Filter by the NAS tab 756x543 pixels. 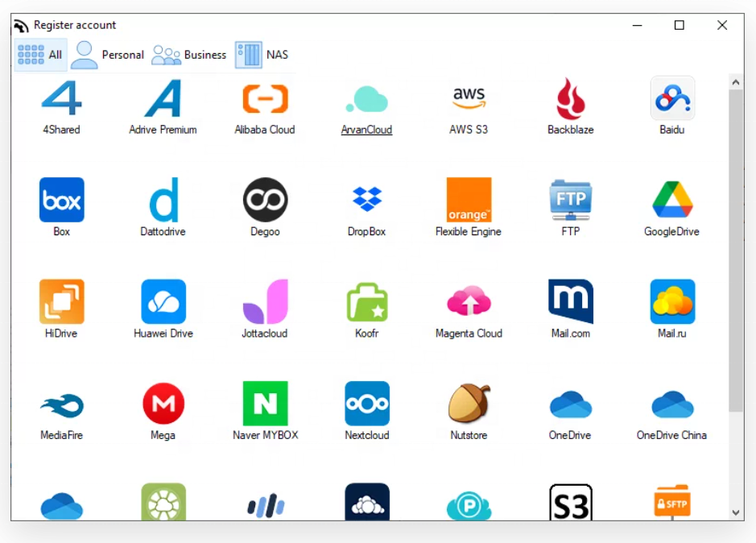262,55
